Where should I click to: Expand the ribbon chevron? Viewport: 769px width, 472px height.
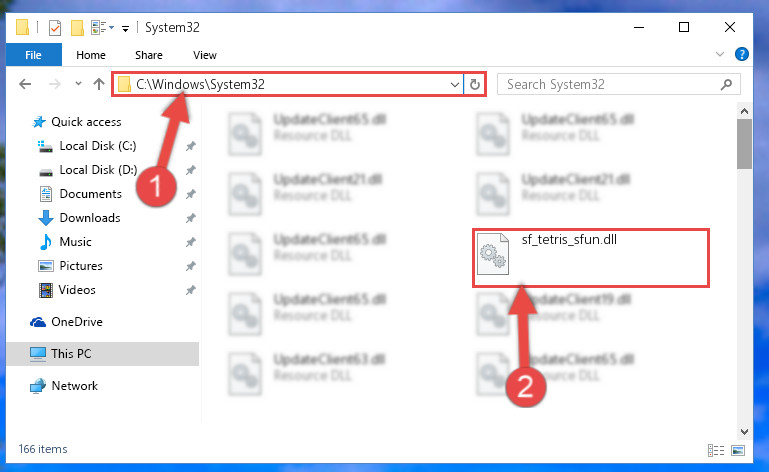click(x=719, y=54)
